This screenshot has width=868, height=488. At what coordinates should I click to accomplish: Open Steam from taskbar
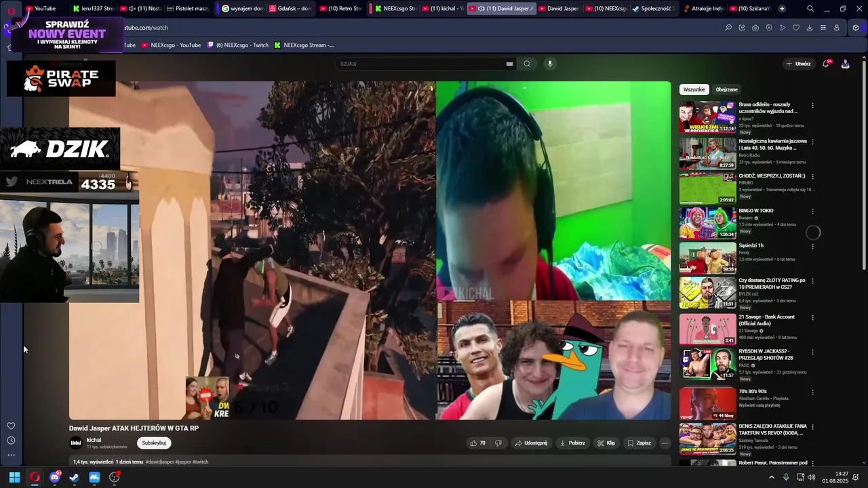75,477
